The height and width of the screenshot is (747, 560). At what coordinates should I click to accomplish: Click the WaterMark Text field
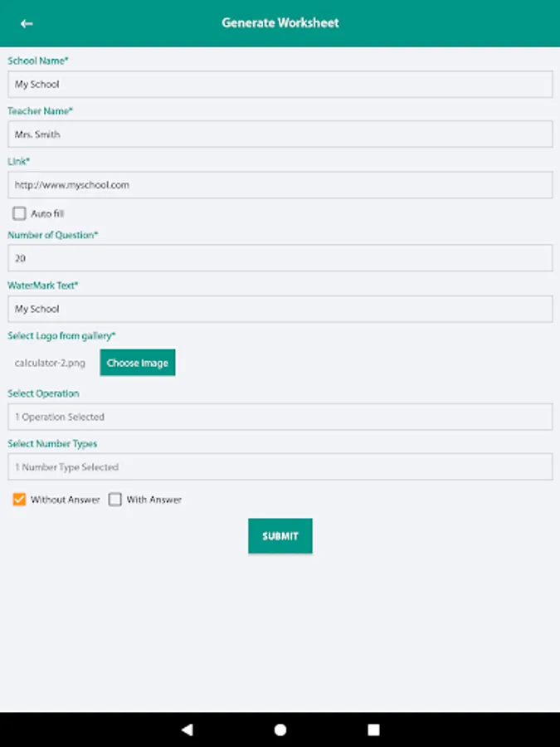[280, 309]
